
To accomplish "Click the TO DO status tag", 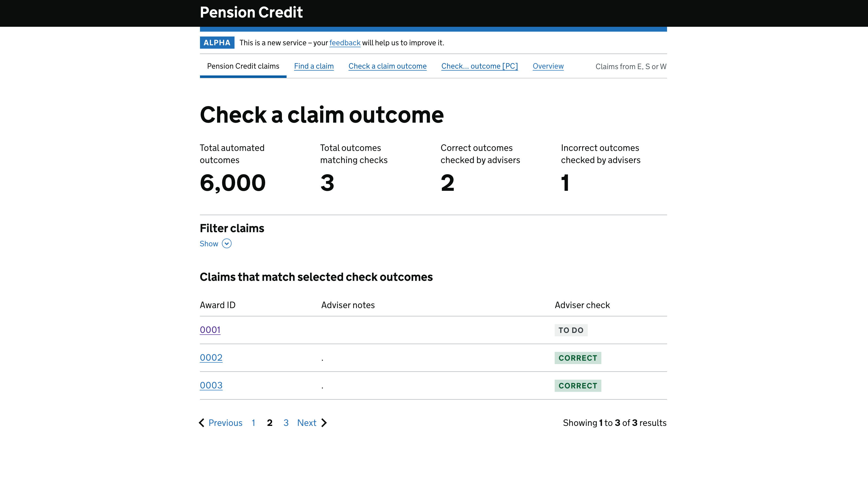I will pyautogui.click(x=571, y=330).
